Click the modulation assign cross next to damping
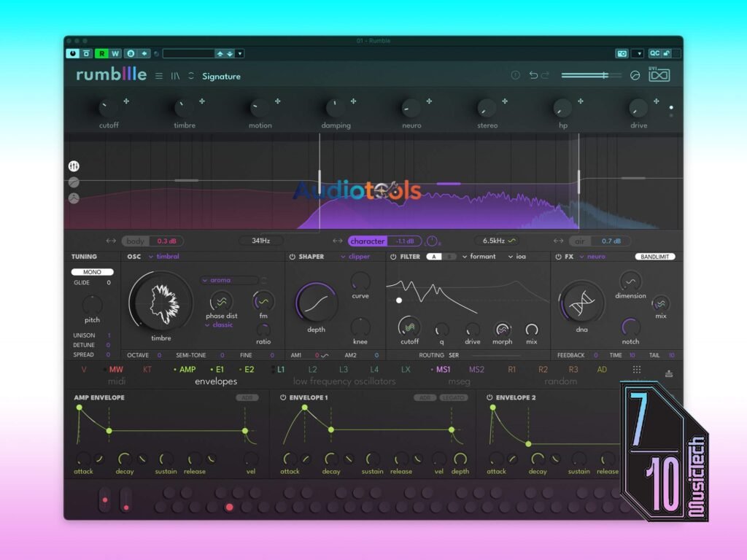The width and height of the screenshot is (747, 560). (x=354, y=101)
